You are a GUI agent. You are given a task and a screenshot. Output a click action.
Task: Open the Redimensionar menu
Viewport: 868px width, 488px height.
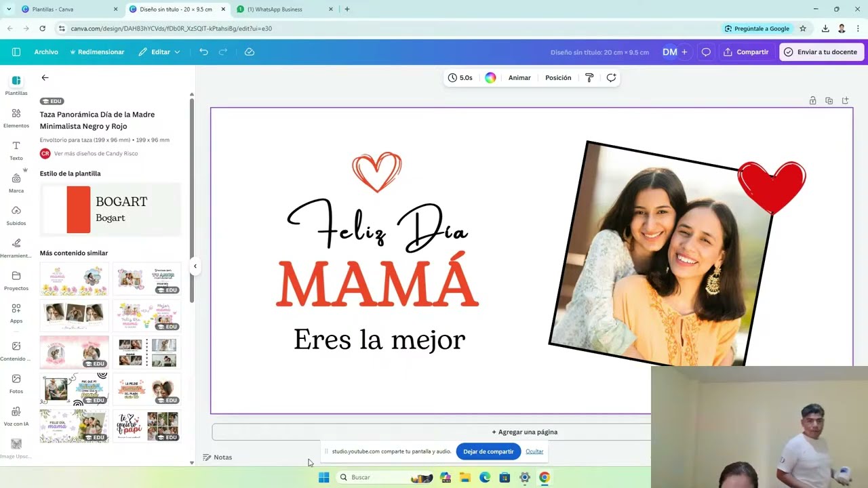(97, 52)
